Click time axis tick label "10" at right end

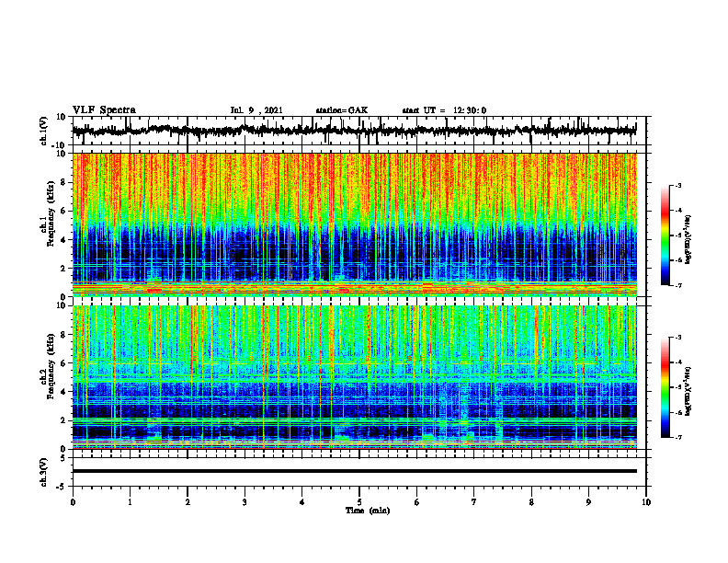pos(646,502)
